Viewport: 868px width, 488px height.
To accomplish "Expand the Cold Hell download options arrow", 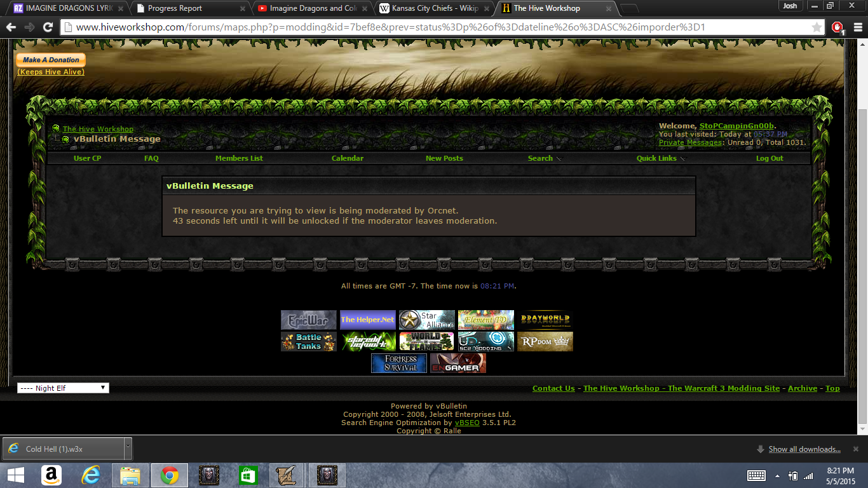I will click(x=128, y=449).
